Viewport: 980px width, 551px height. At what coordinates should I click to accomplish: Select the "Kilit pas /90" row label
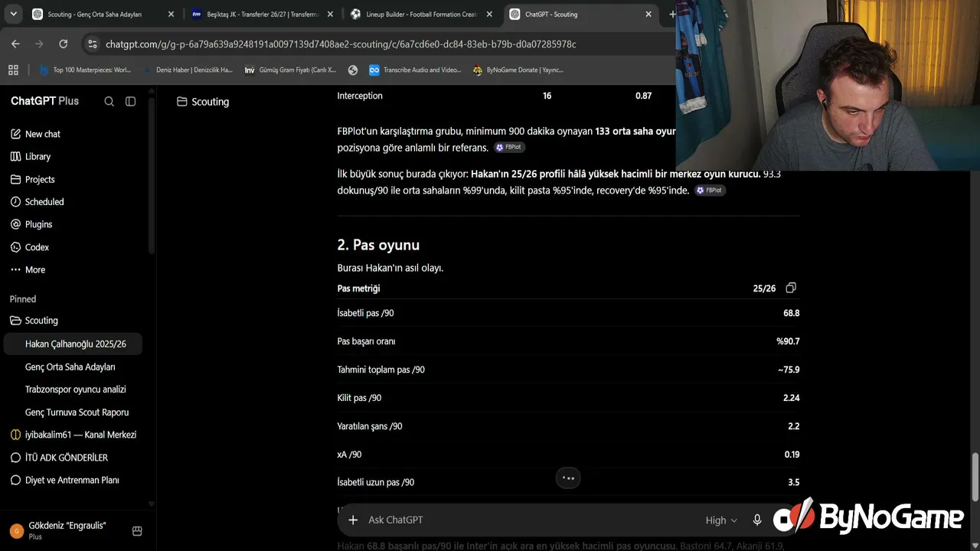(359, 398)
